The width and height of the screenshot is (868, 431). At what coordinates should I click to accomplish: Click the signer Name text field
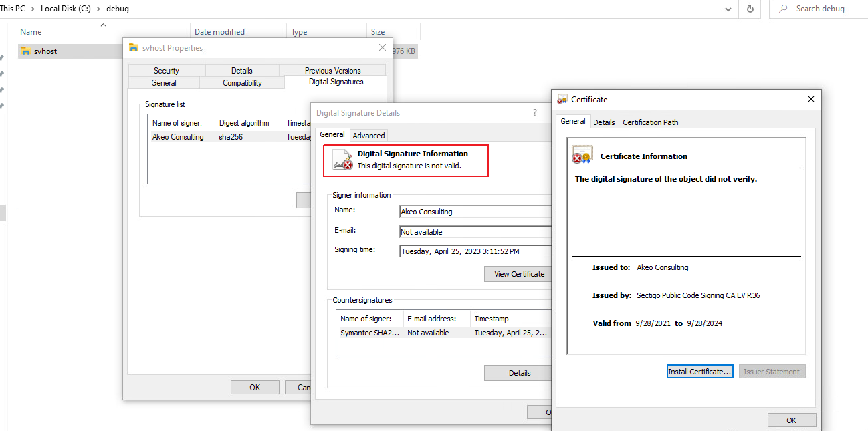click(475, 212)
